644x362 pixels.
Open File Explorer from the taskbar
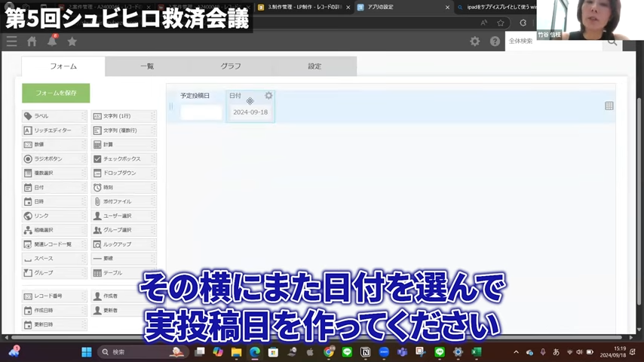point(236,352)
